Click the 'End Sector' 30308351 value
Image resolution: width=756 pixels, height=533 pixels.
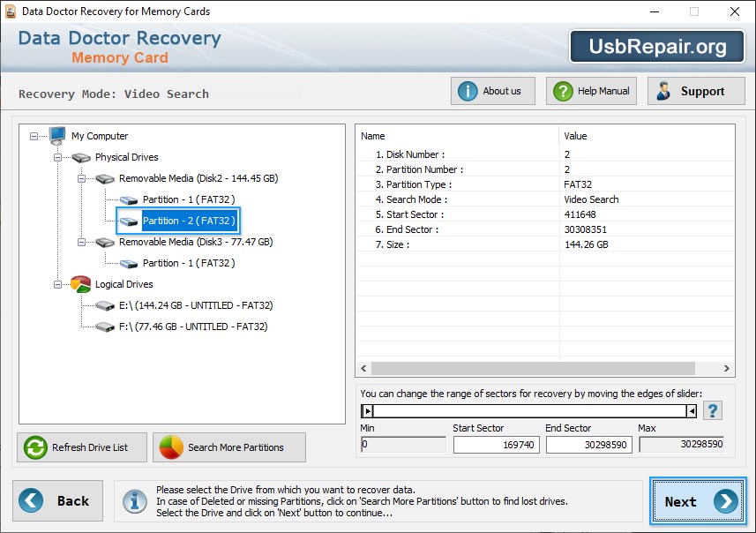click(x=586, y=229)
